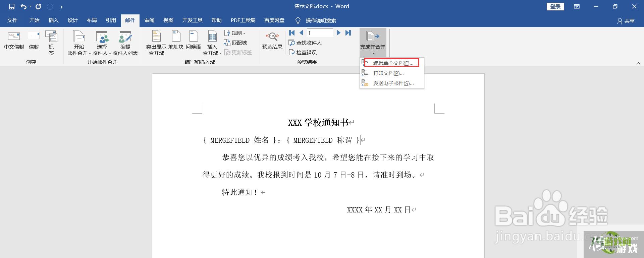Switch to 开始 ribbon tab
Viewport: 644px width, 258px height.
pos(34,20)
